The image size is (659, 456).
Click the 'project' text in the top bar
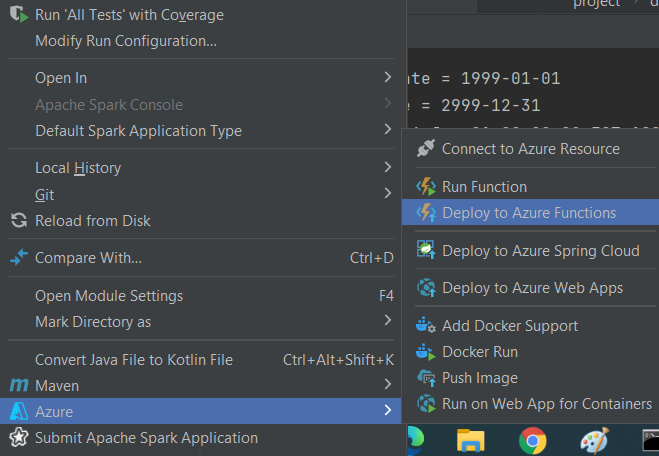(596, 3)
